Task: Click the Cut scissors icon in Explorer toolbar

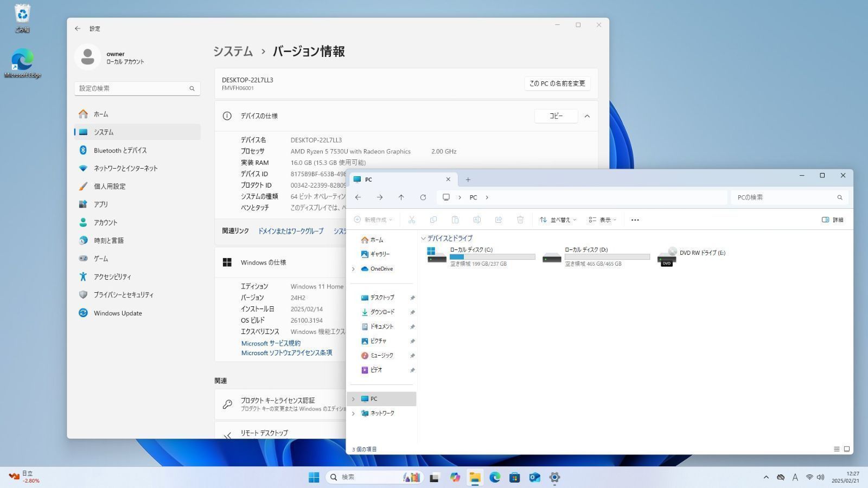Action: coord(412,220)
